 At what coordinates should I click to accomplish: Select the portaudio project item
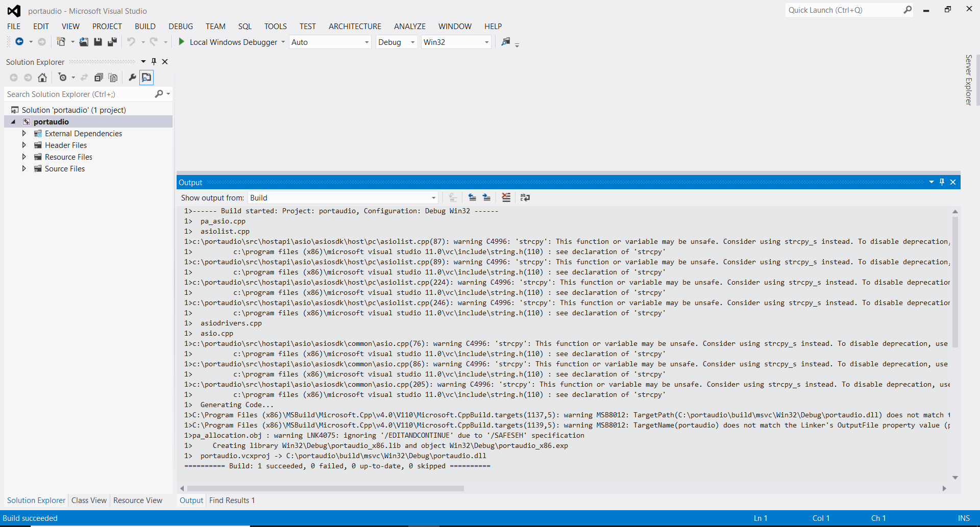[x=51, y=122]
